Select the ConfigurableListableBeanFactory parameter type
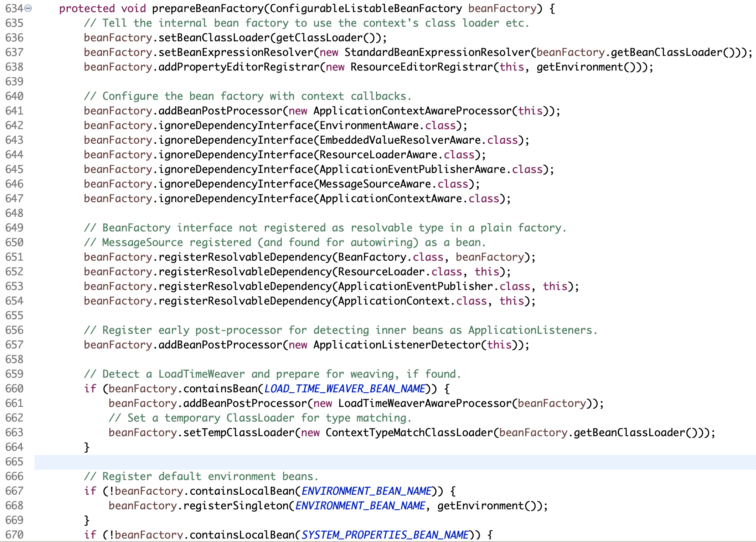This screenshot has height=542, width=756. 366,9
